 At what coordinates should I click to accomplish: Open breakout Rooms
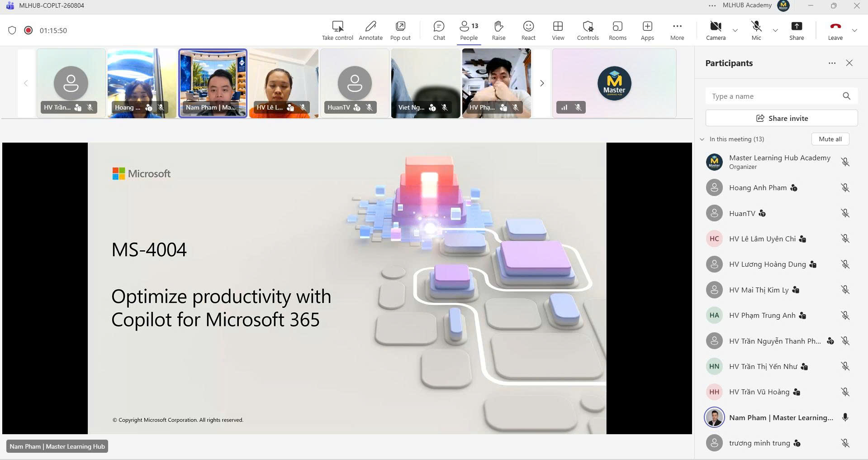tap(617, 30)
